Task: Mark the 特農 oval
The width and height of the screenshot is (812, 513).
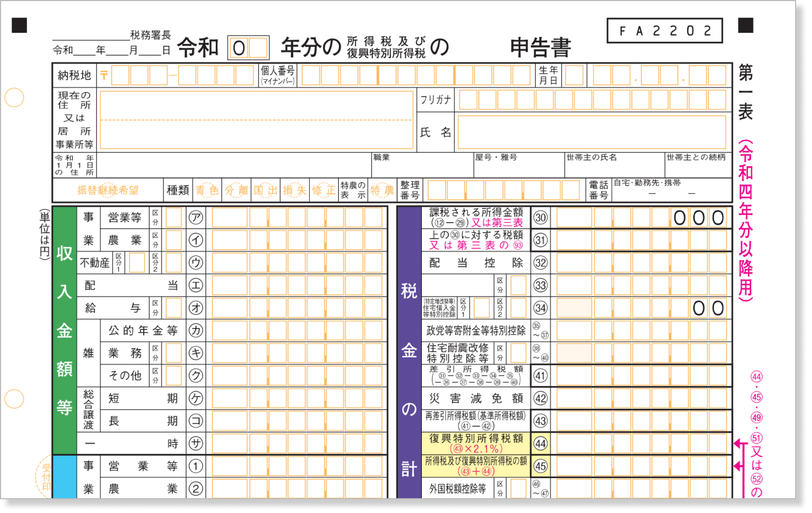Action: point(382,190)
